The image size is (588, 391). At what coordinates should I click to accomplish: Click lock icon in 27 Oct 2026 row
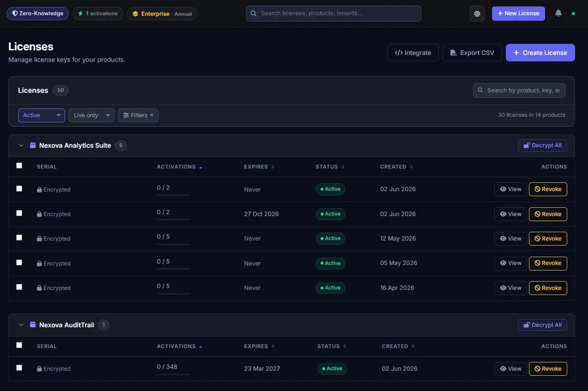(x=39, y=214)
